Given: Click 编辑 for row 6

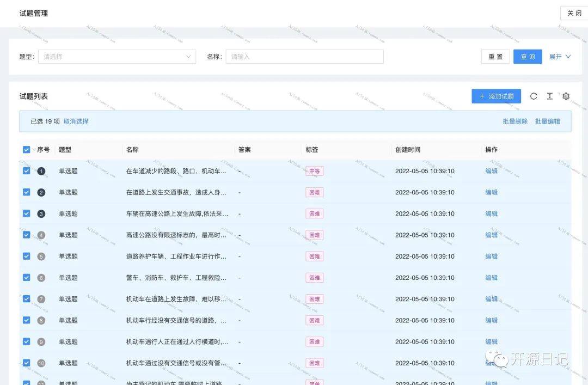Looking at the screenshot, I should coord(491,278).
